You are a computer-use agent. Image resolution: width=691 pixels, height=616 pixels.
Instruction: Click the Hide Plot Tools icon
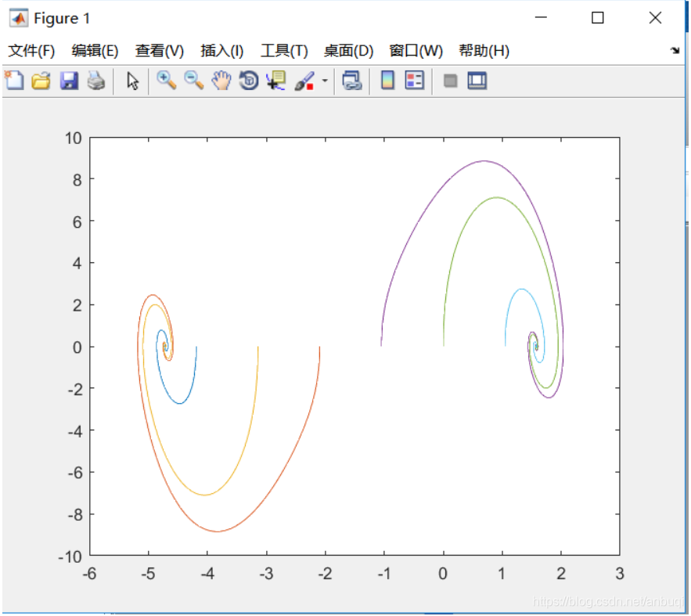[x=451, y=81]
